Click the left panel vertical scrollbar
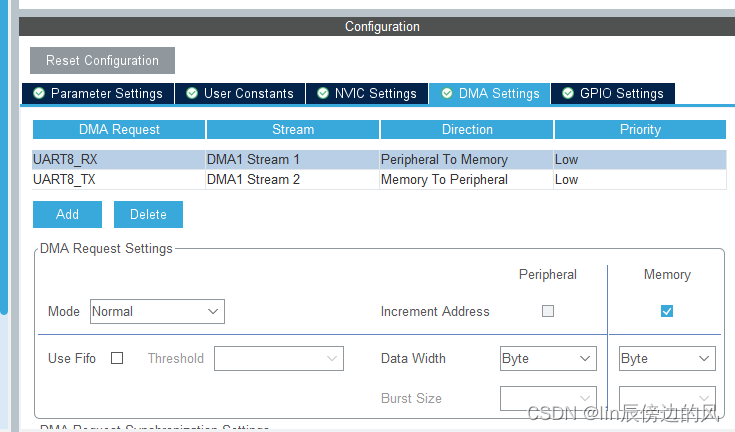The height and width of the screenshot is (432, 735). (4, 157)
